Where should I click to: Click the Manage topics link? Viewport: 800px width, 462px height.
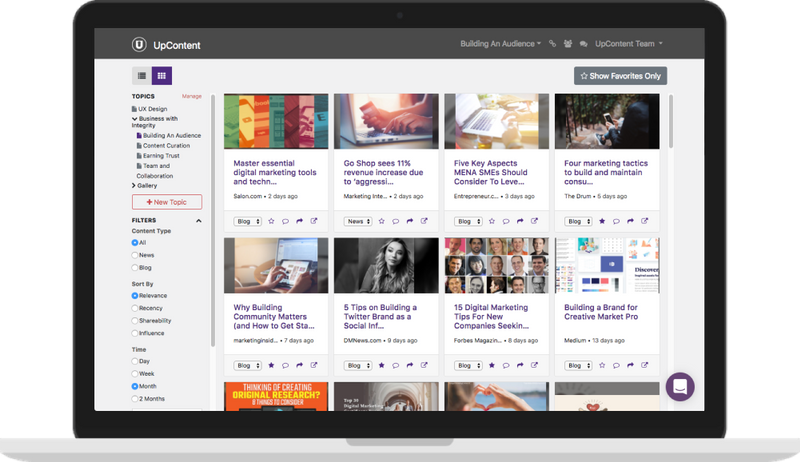[192, 96]
